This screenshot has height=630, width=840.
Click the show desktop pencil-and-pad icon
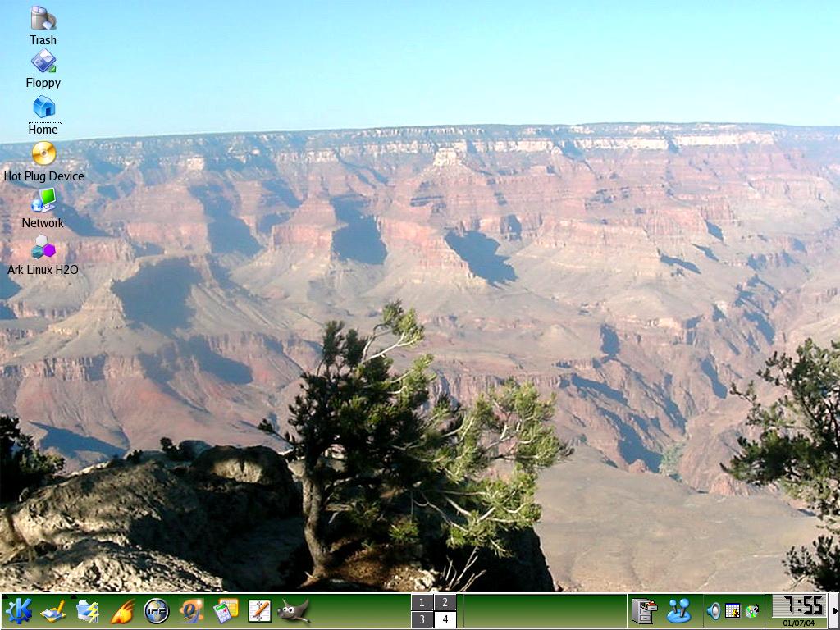tap(53, 611)
